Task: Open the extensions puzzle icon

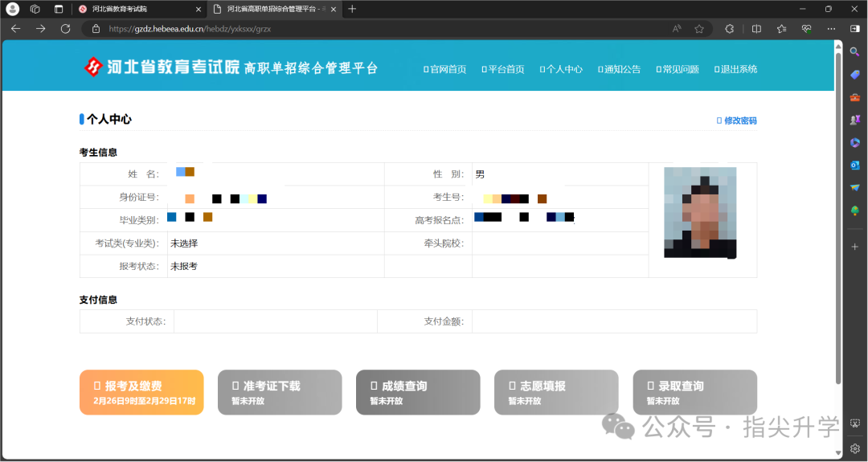Action: pyautogui.click(x=730, y=29)
